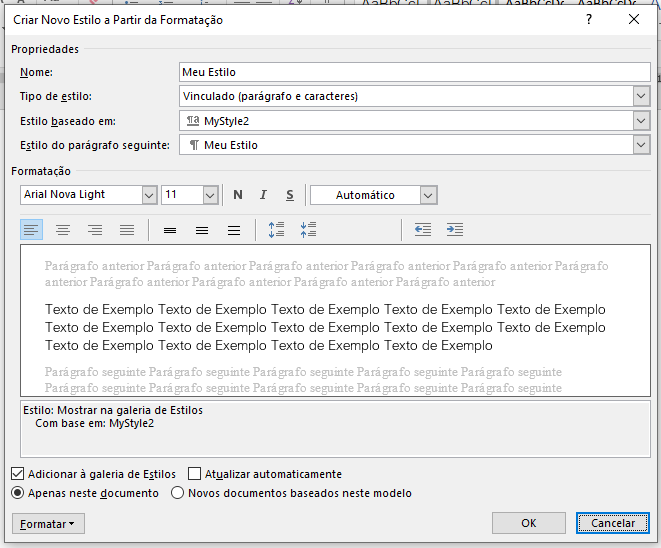This screenshot has width=661, height=548.
Task: Open the Tipo de estilo dropdown
Action: click(x=641, y=96)
